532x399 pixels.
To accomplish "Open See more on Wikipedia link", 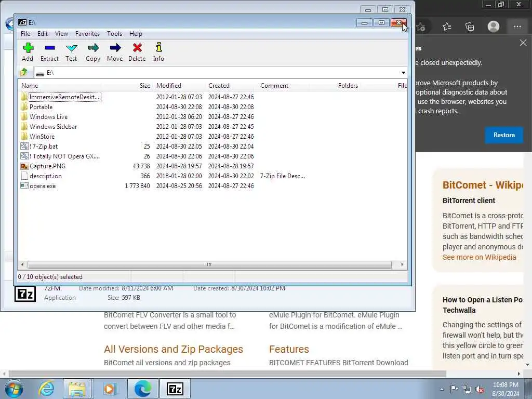I will (479, 257).
